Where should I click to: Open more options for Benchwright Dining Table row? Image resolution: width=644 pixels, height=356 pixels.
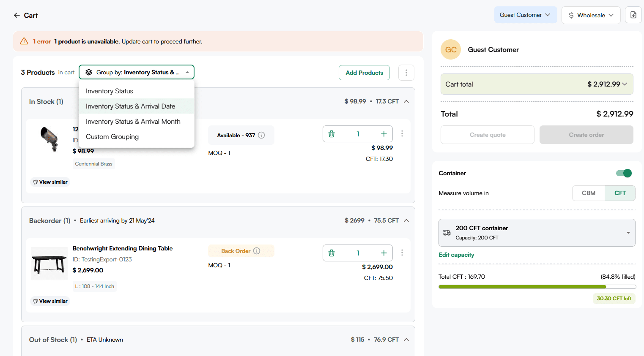[x=402, y=253]
